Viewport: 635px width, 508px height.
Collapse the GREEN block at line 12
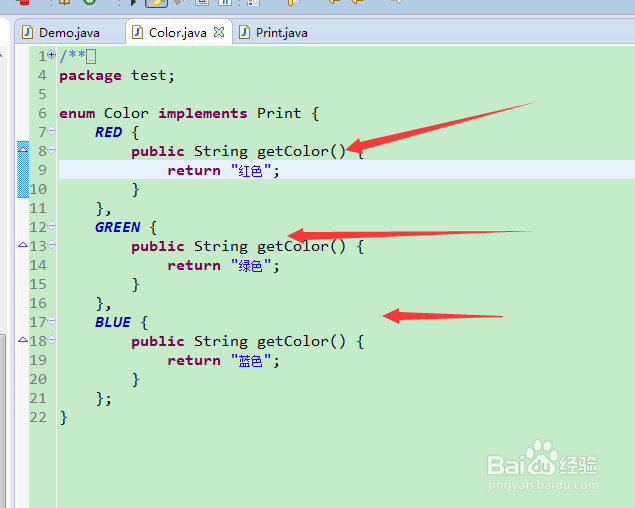tap(51, 226)
